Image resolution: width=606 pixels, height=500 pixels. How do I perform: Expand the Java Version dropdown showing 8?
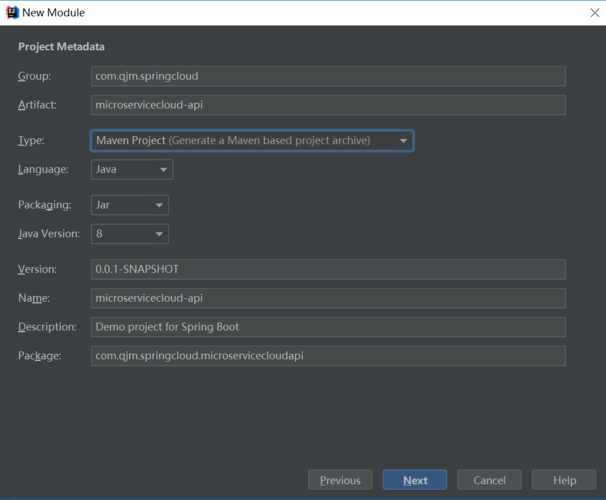[129, 234]
